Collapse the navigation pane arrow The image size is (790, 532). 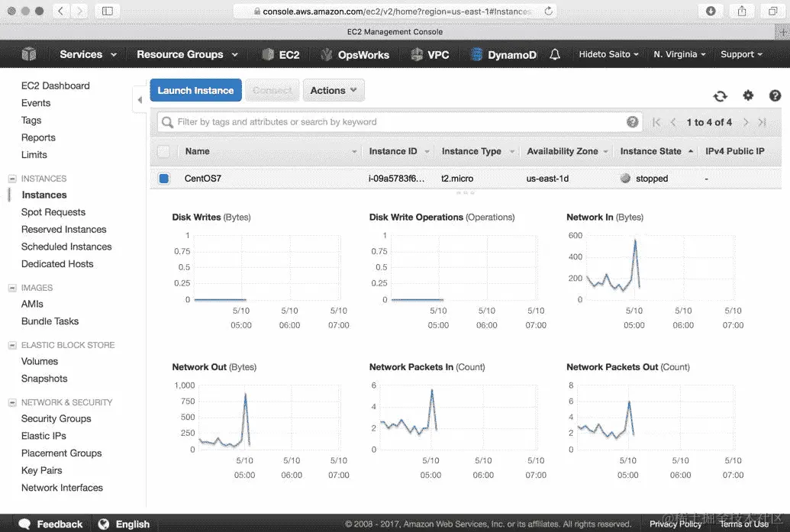click(140, 100)
